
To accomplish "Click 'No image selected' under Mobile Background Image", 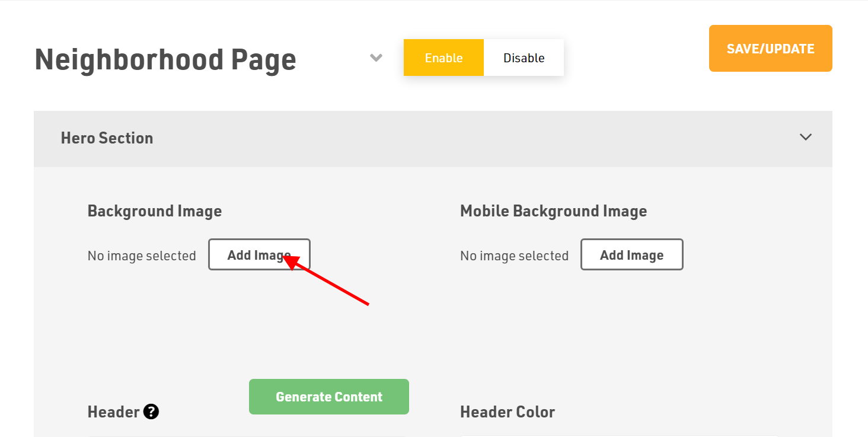I will pos(514,256).
